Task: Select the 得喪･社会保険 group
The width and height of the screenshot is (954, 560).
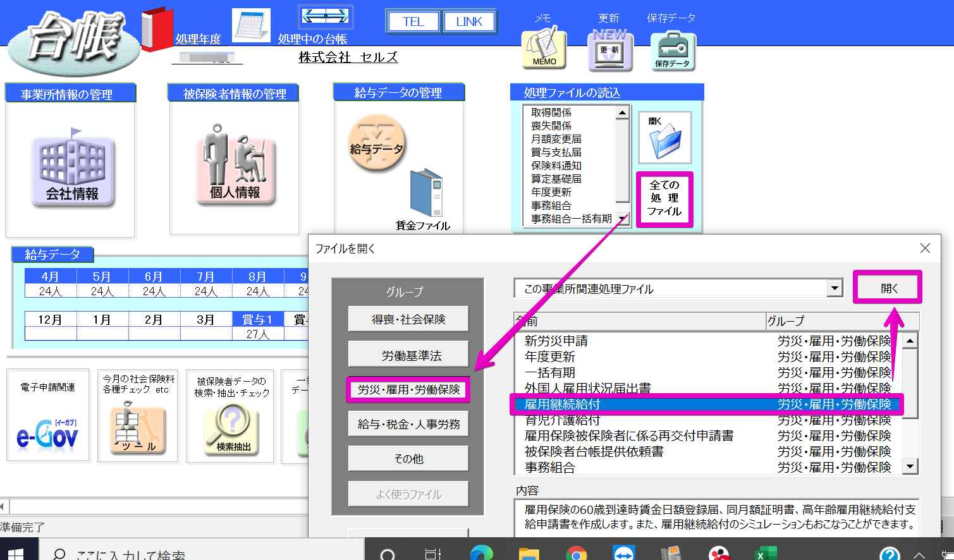Action: pyautogui.click(x=408, y=319)
